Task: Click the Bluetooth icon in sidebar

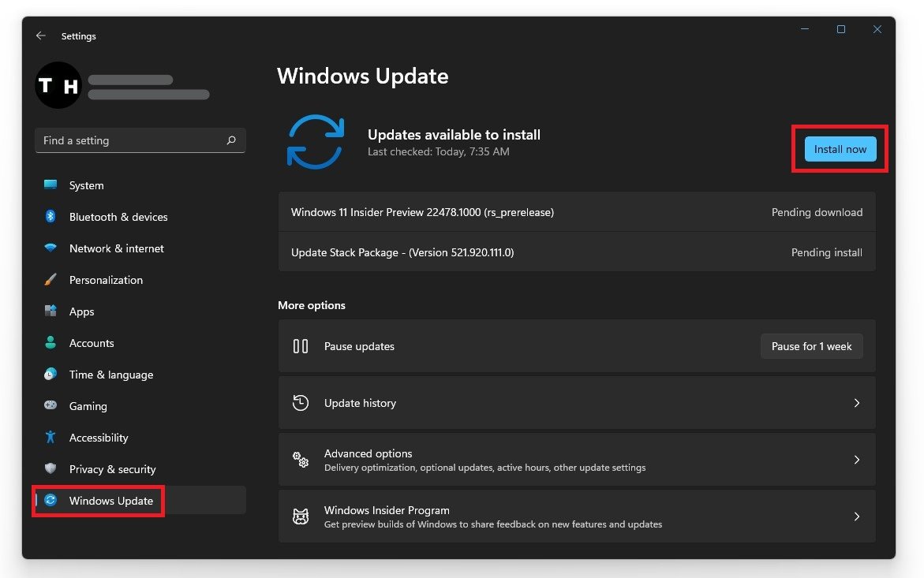Action: 51,216
